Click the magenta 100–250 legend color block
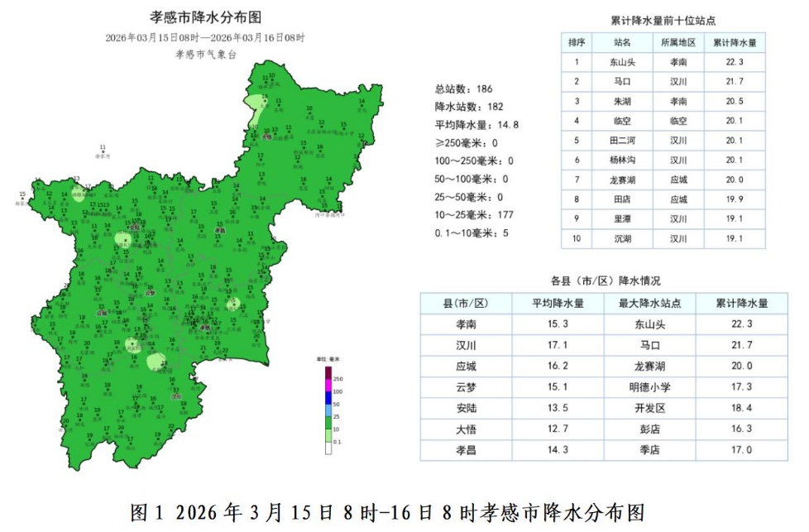The image size is (809, 532). pyautogui.click(x=328, y=386)
